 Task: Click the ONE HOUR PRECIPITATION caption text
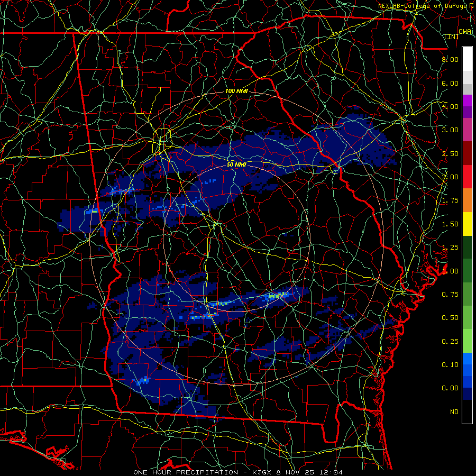(186, 472)
